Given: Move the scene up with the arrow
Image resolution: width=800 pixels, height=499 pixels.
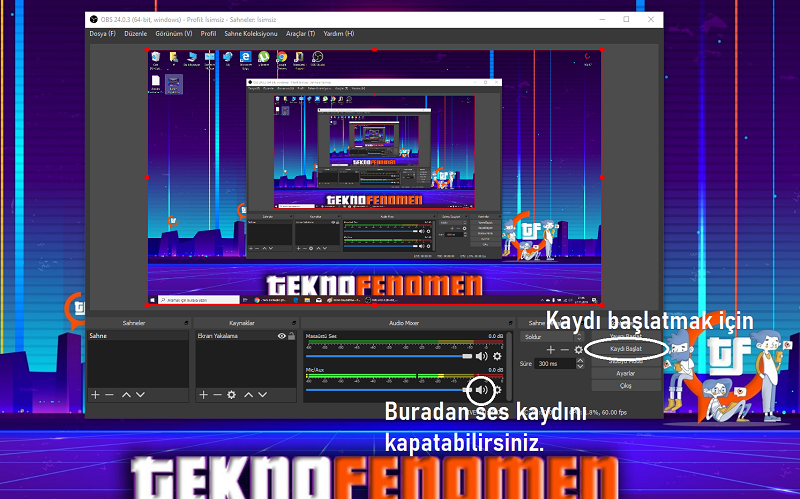Looking at the screenshot, I should click(x=126, y=394).
